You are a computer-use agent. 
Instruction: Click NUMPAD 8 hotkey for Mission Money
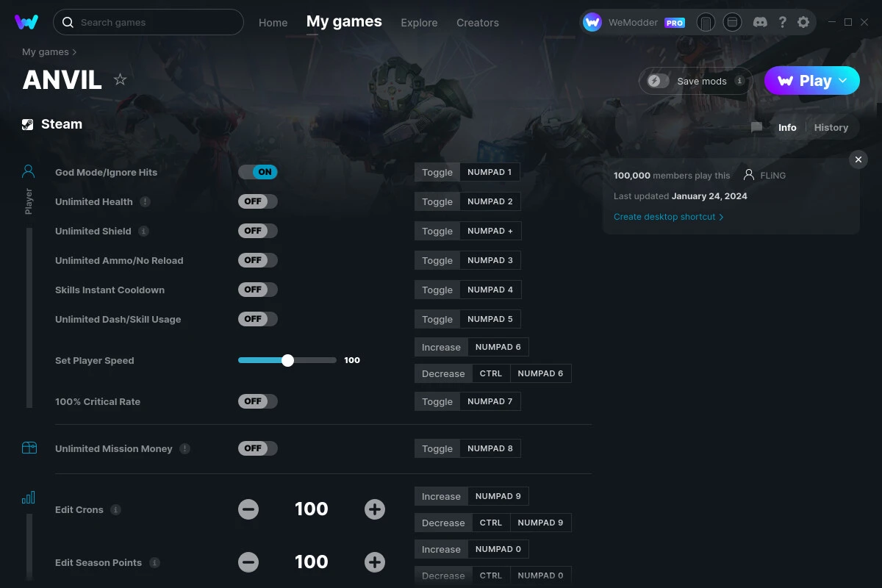click(x=490, y=448)
